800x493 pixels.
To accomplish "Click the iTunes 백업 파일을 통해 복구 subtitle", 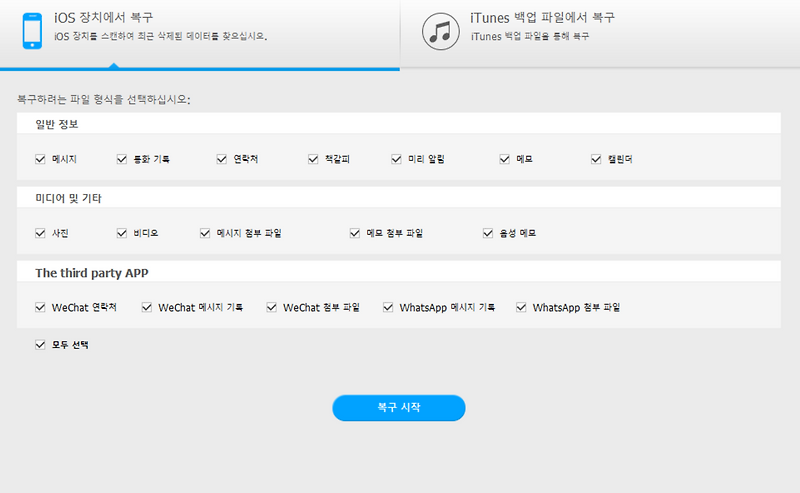I will pyautogui.click(x=530, y=36).
